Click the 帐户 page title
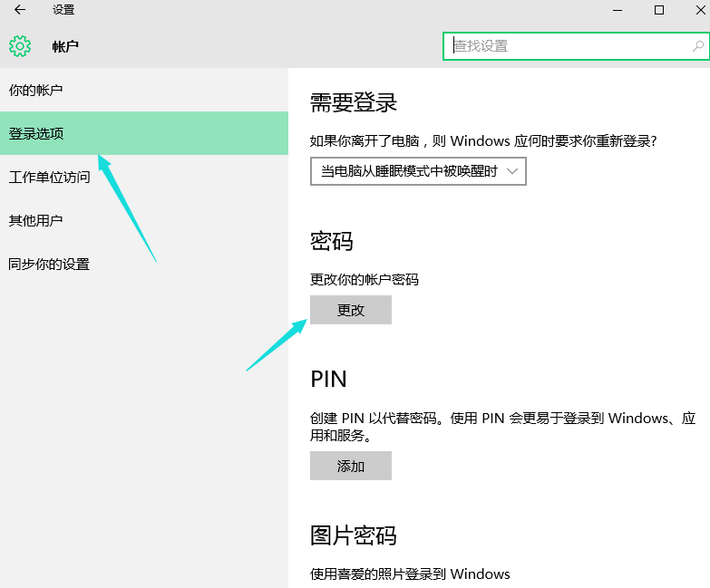 (x=65, y=46)
